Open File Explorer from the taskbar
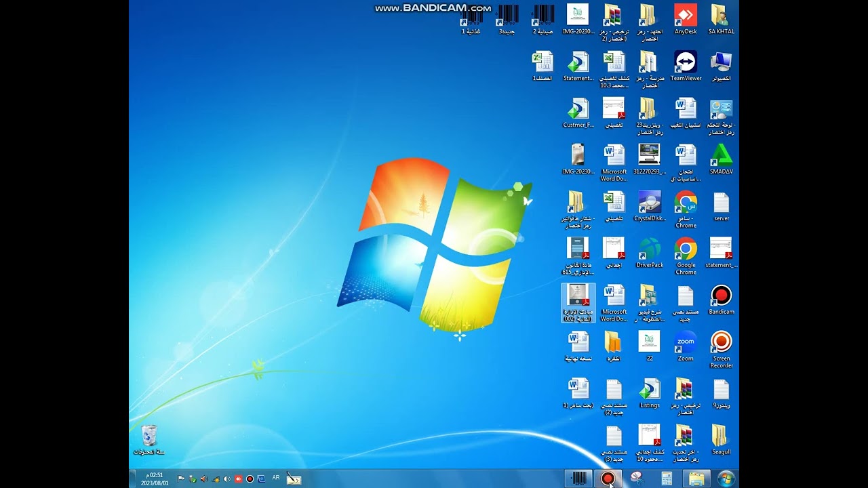Image resolution: width=868 pixels, height=488 pixels. pyautogui.click(x=696, y=479)
